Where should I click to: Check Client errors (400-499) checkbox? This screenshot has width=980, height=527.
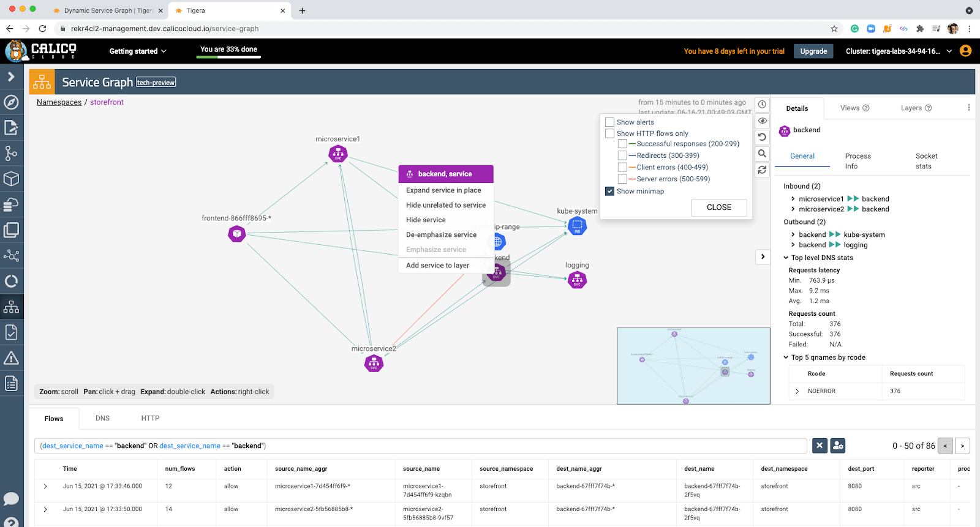pyautogui.click(x=622, y=167)
